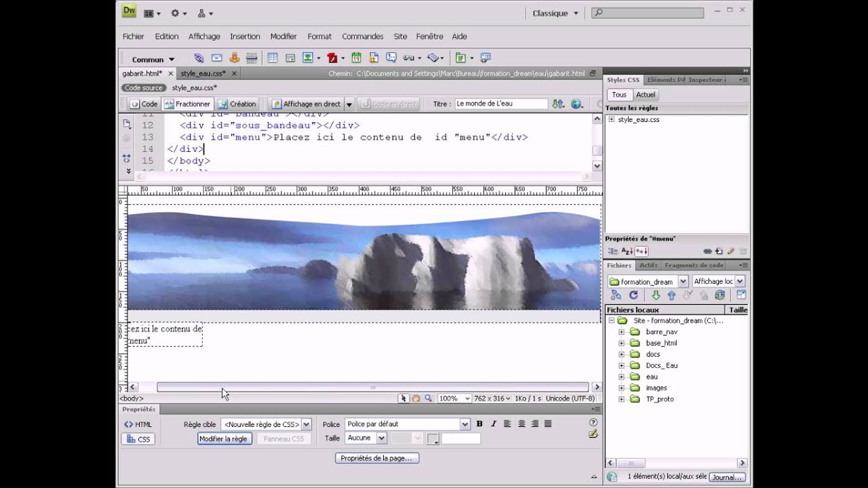Create new CSS rule icon
Viewport: 868px width, 488px height.
719,251
